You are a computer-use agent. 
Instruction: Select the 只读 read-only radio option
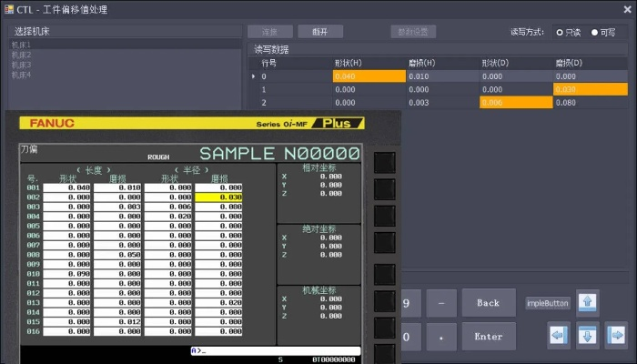click(560, 32)
